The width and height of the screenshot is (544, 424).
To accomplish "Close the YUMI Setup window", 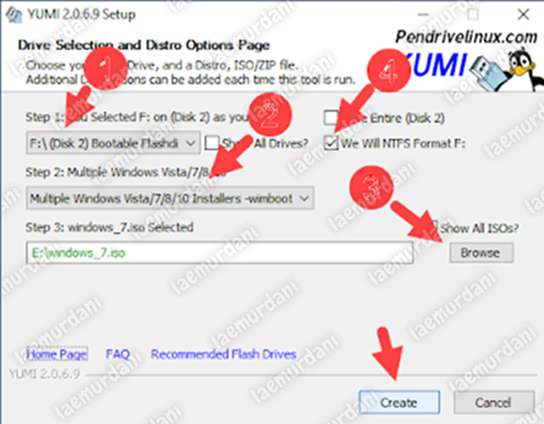I will [x=523, y=15].
